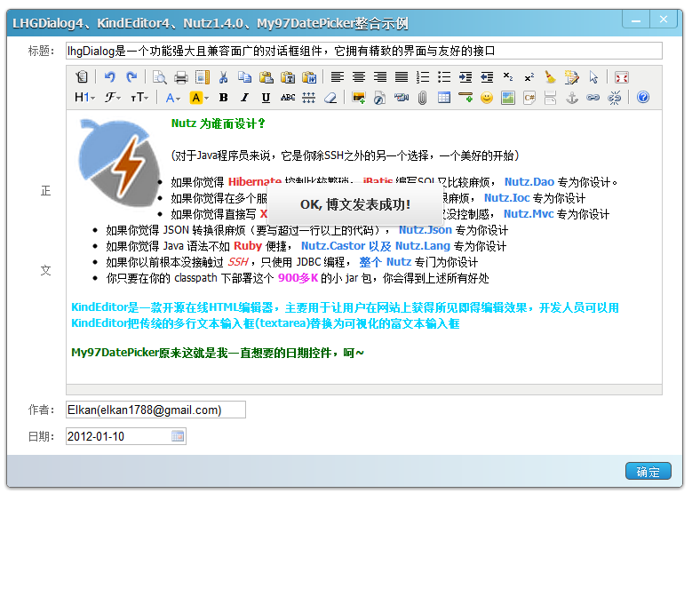Click the print icon

pos(181,77)
